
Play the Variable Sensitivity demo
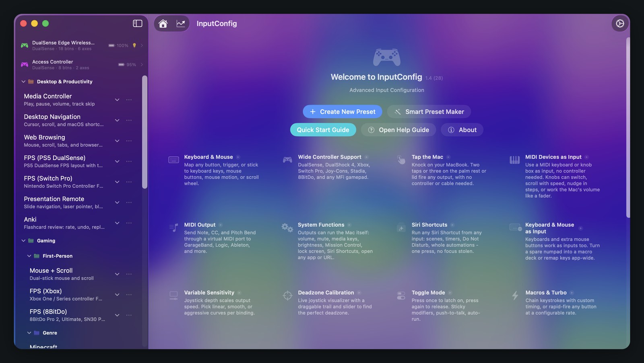pos(239,293)
